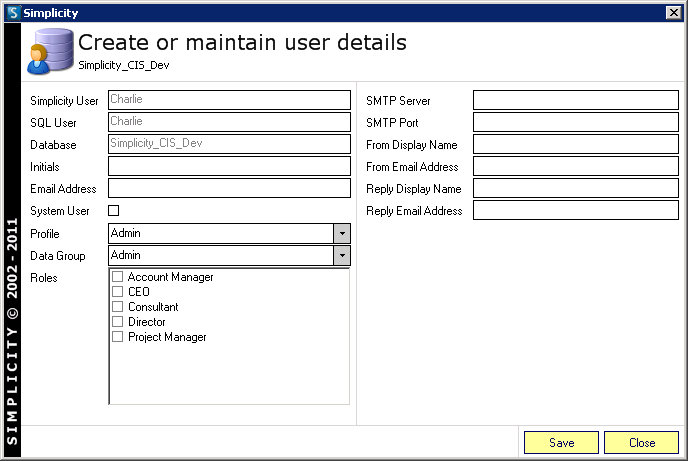Tick the System User checkbox
688x461 pixels.
[114, 211]
